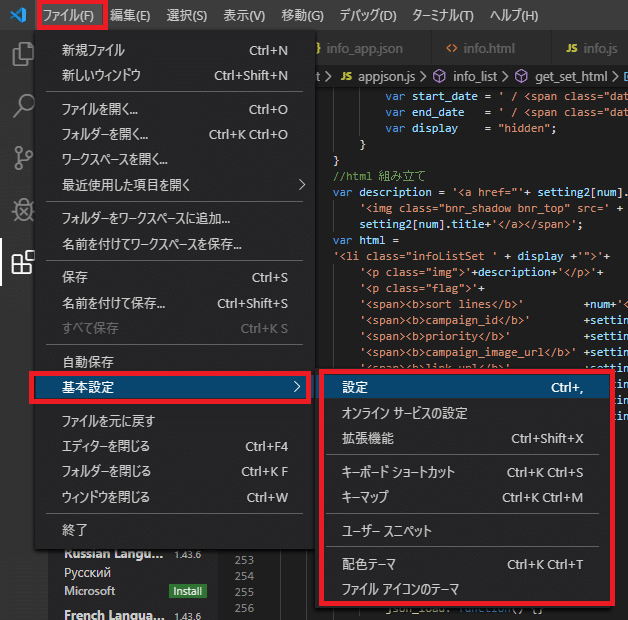The height and width of the screenshot is (620, 628).
Task: Toggle 自動保存 auto save option
Action: [175, 362]
